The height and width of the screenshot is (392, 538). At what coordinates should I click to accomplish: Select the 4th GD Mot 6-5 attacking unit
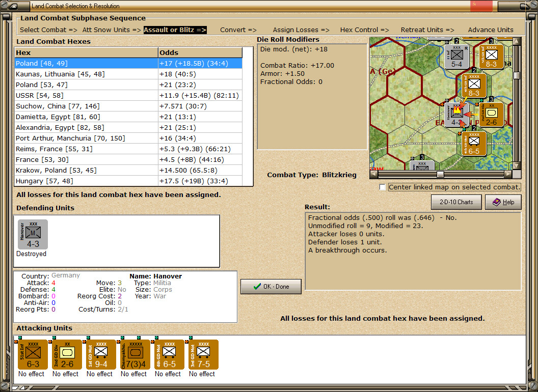click(x=169, y=355)
